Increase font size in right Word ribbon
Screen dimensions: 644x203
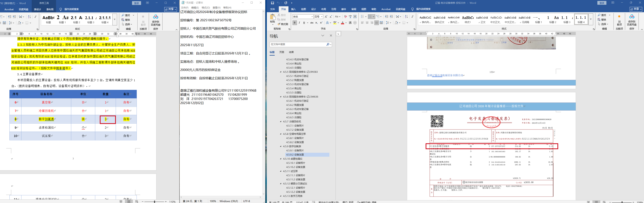(326, 17)
